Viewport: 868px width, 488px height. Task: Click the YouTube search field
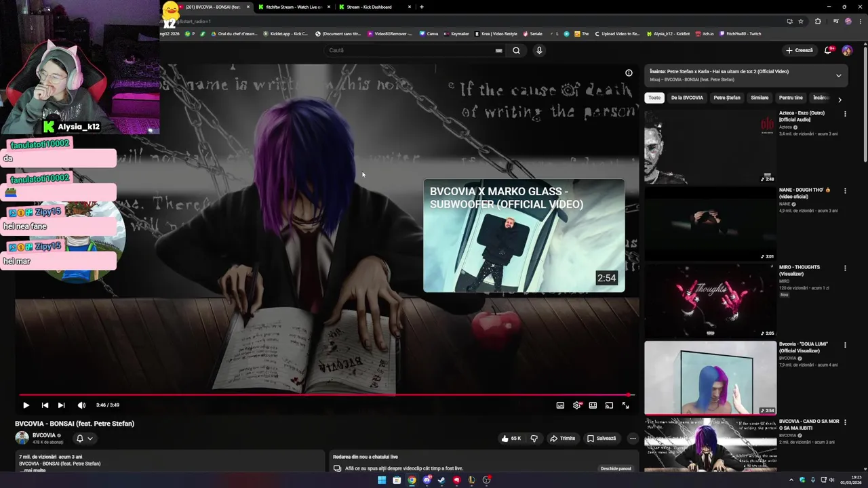[x=410, y=50]
